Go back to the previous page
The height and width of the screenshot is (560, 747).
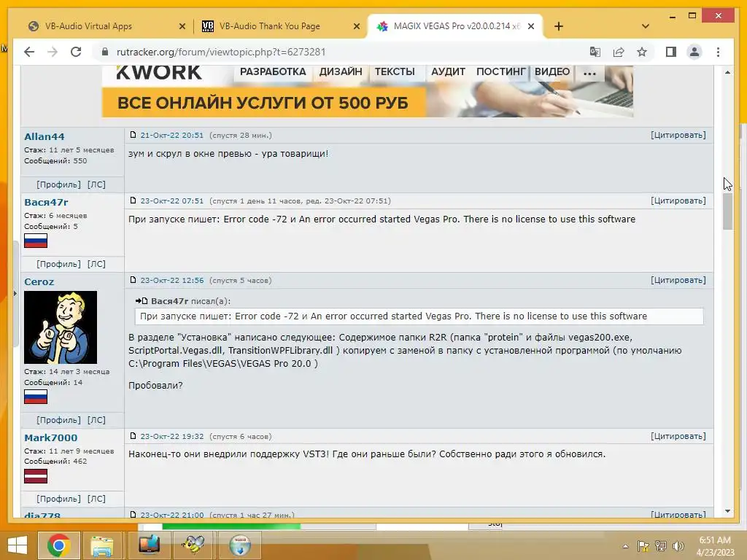tap(29, 52)
